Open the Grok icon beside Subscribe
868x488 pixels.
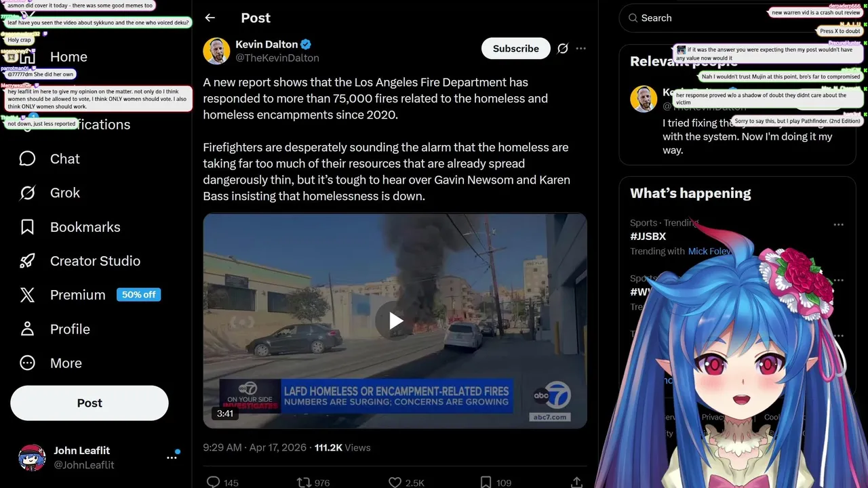(562, 49)
